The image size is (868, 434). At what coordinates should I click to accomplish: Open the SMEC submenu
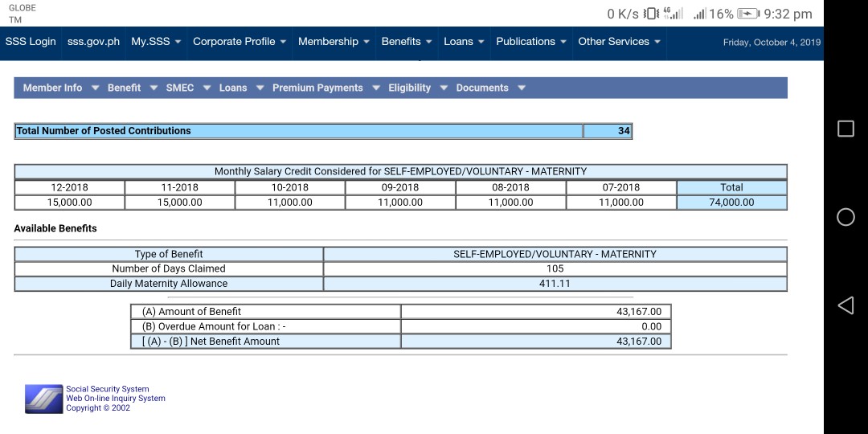[180, 88]
